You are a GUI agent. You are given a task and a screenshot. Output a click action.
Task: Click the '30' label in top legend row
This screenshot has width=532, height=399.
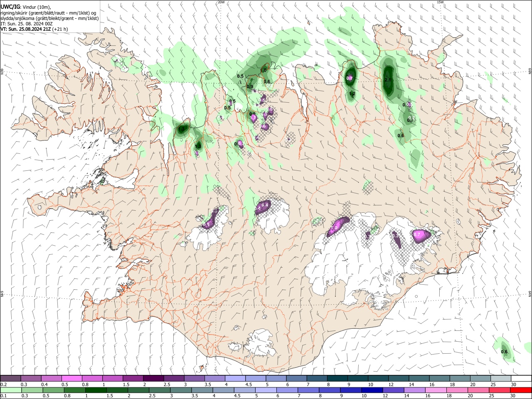coord(513,384)
